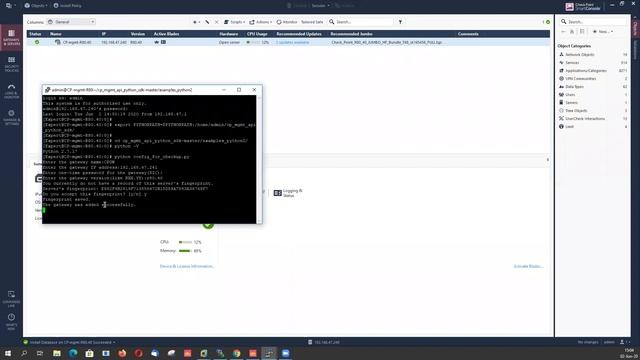Viewport: 640px width, 360px height.
Task: Click the Monitor toolbar button
Action: coord(287,22)
